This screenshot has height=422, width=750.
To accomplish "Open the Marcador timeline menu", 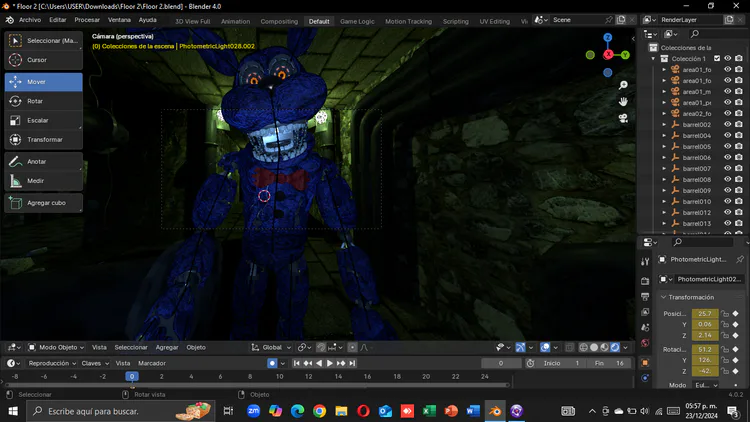I will [x=152, y=363].
